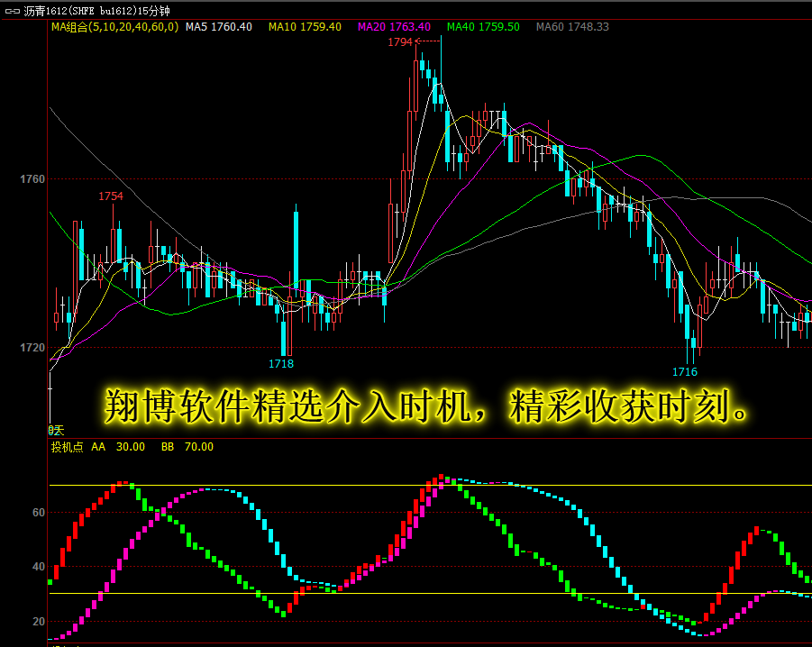Click the 1716 low price label

(685, 372)
